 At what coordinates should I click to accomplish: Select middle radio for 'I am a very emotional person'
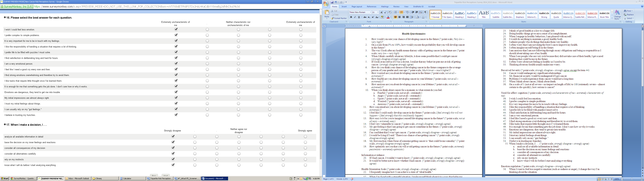click(x=238, y=64)
